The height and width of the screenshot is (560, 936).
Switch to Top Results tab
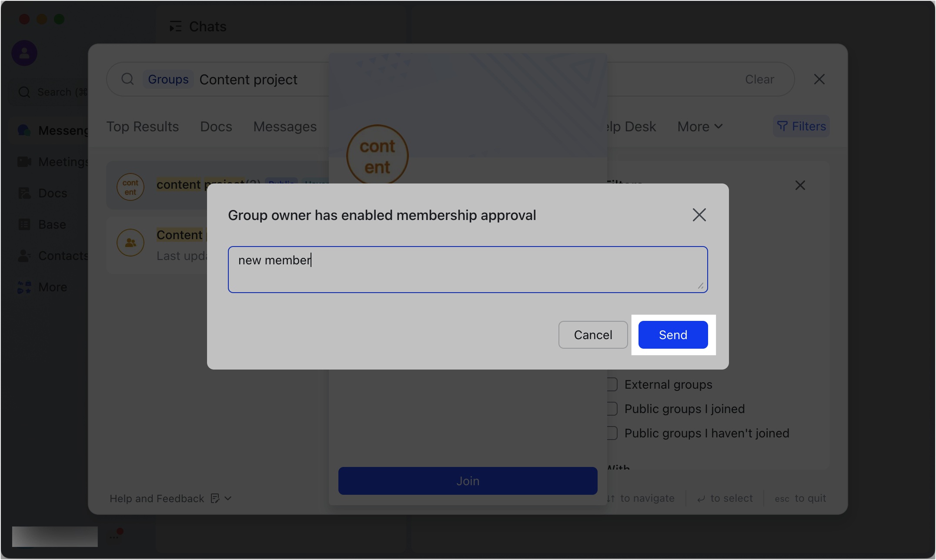[143, 127]
